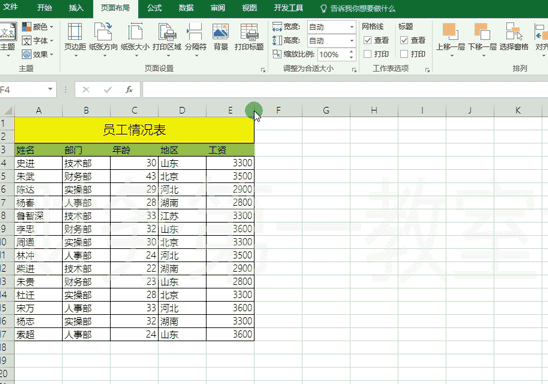Open the 纸张大小 paper size icon
The width and height of the screenshot is (548, 384).
135,31
